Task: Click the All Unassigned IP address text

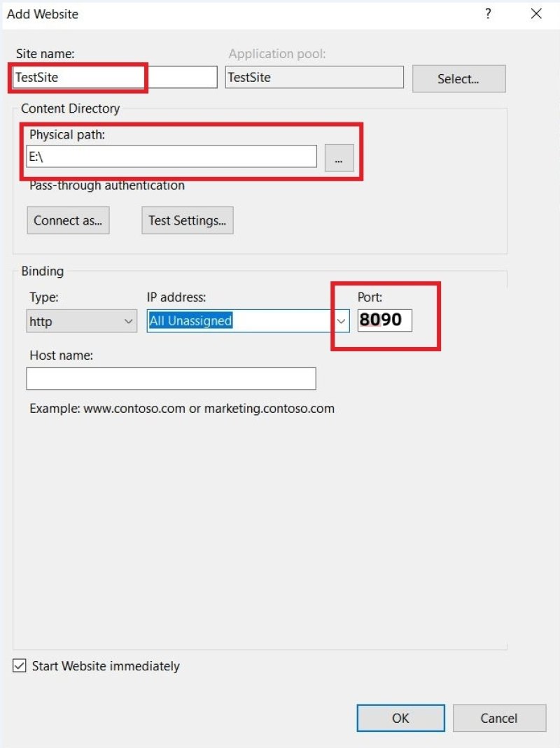Action: click(190, 321)
